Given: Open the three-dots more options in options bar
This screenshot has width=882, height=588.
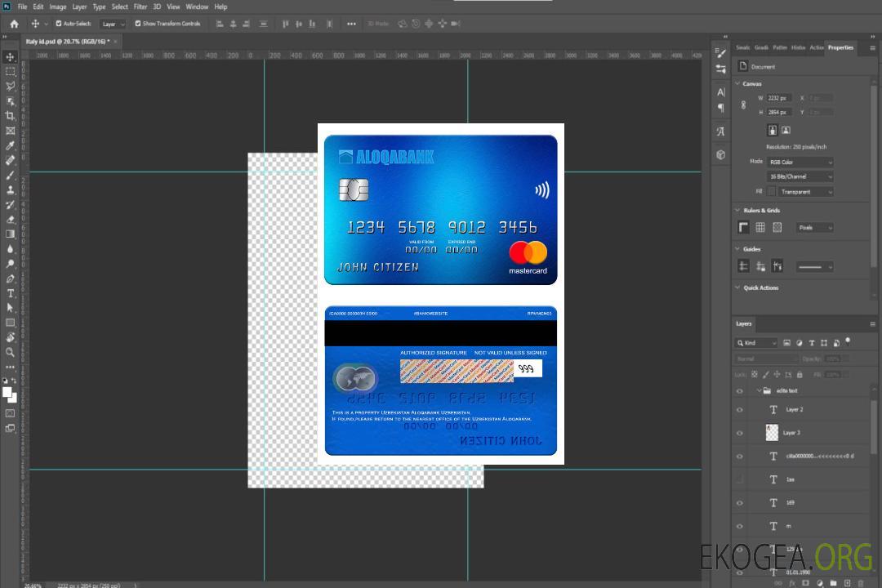Looking at the screenshot, I should [351, 24].
